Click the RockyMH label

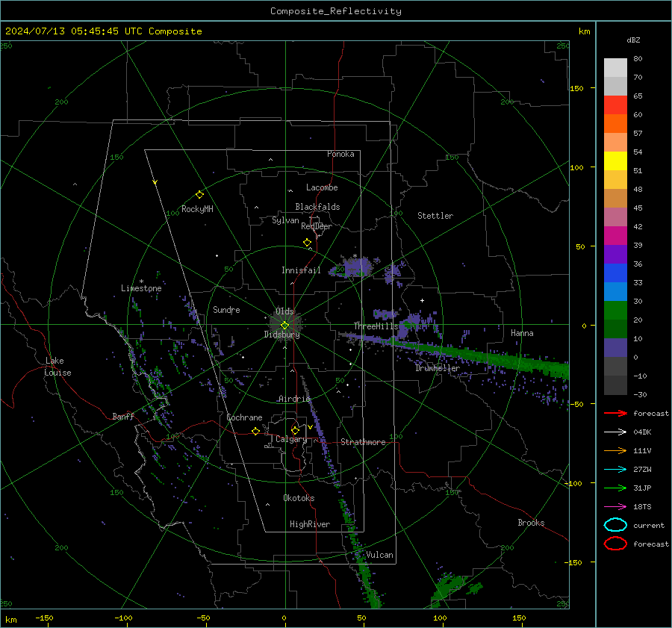coord(197,209)
